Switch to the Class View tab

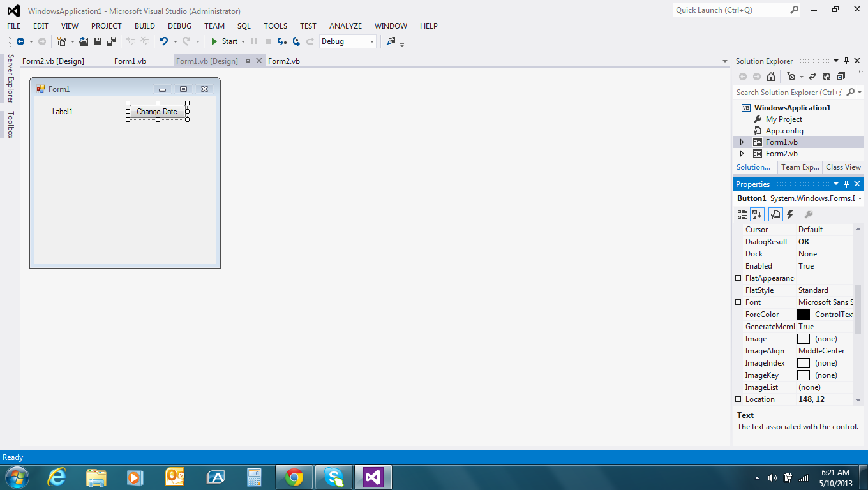[843, 167]
